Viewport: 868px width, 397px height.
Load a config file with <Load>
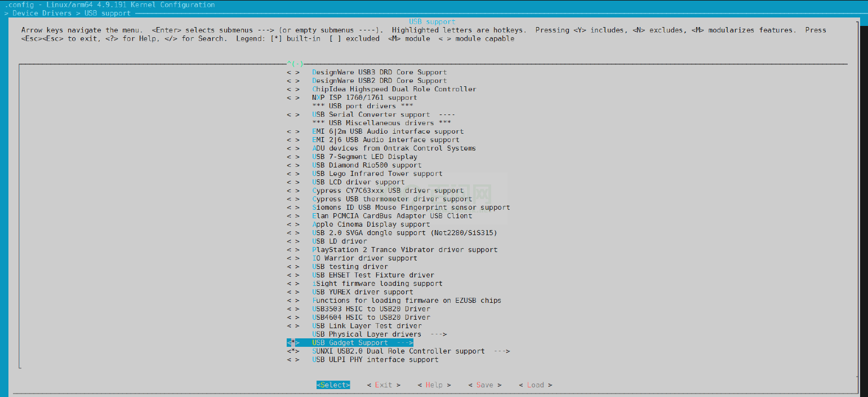point(534,385)
